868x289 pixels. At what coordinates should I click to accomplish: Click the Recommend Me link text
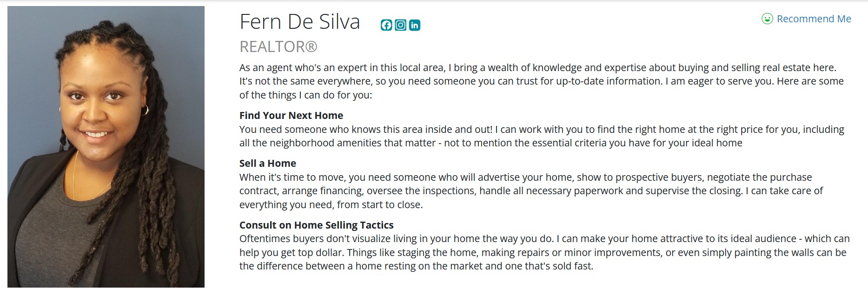pos(814,19)
